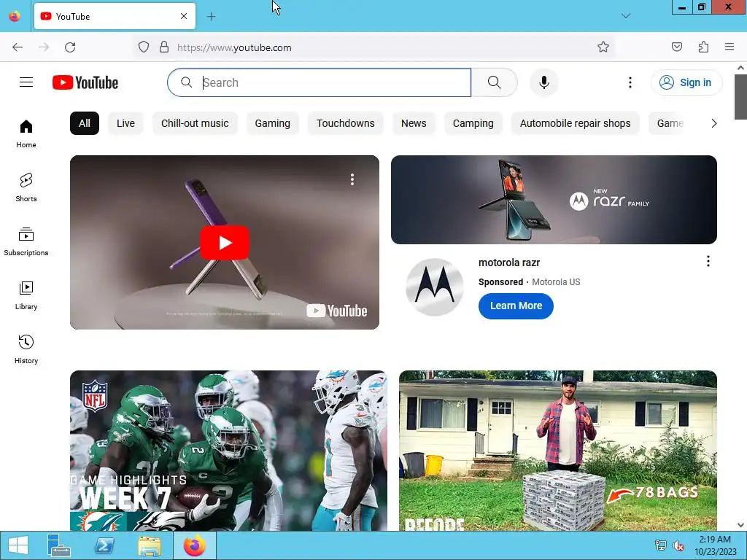Click the search magnifier button
This screenshot has width=747, height=560.
pyautogui.click(x=494, y=82)
